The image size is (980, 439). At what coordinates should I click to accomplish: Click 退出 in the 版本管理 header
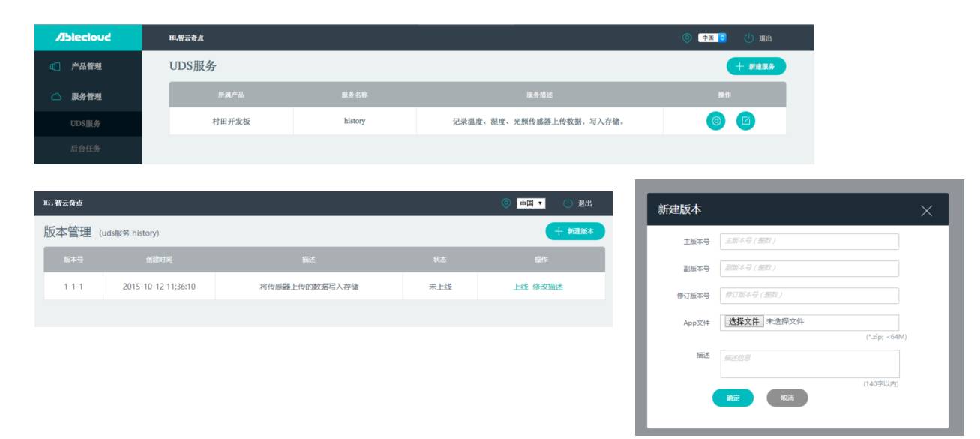[585, 203]
